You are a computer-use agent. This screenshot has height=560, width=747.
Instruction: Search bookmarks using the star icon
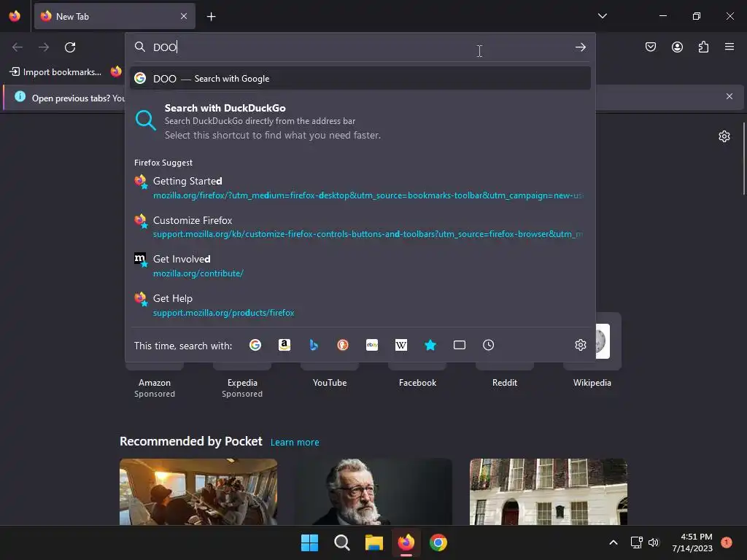point(430,345)
